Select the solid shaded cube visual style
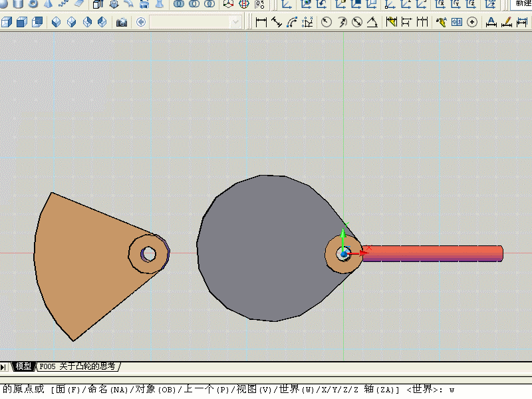 click(x=22, y=22)
